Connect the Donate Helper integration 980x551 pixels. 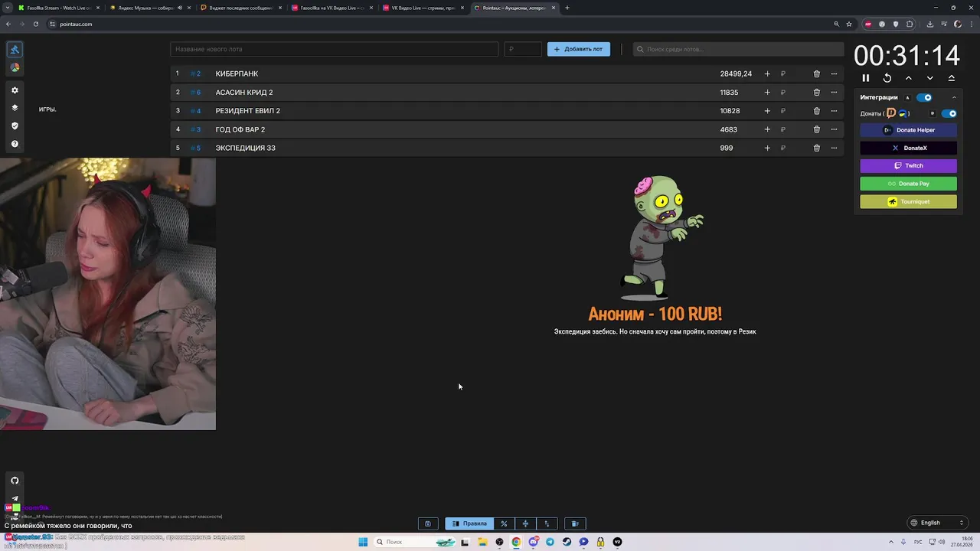coord(908,130)
